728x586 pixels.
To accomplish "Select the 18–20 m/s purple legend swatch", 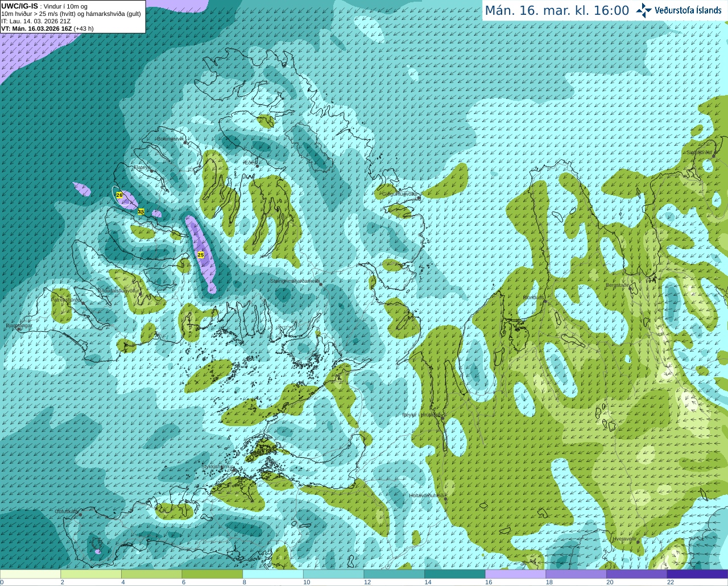I will pos(576,574).
